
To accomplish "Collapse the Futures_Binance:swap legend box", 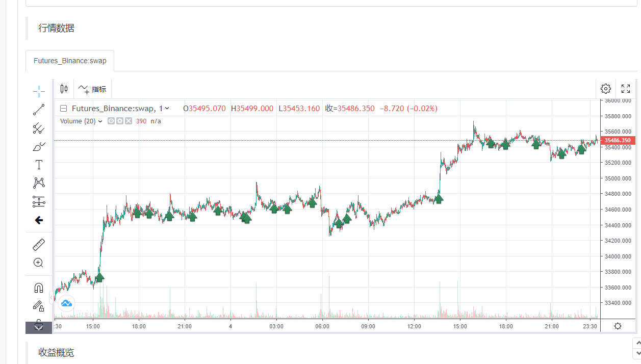I will [64, 109].
